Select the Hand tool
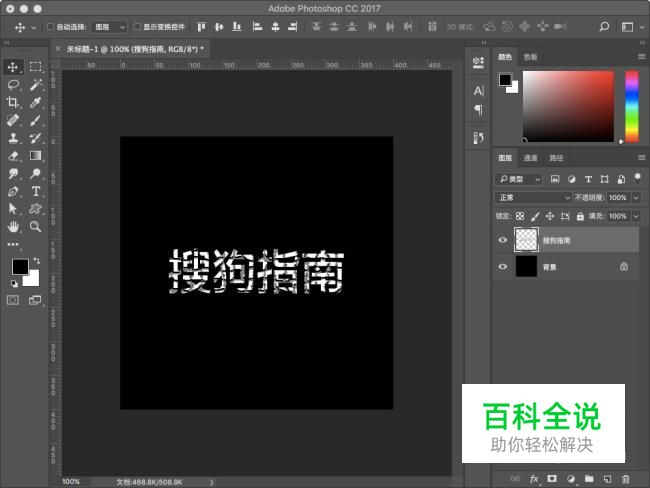Viewport: 650px width, 488px height. (x=13, y=226)
